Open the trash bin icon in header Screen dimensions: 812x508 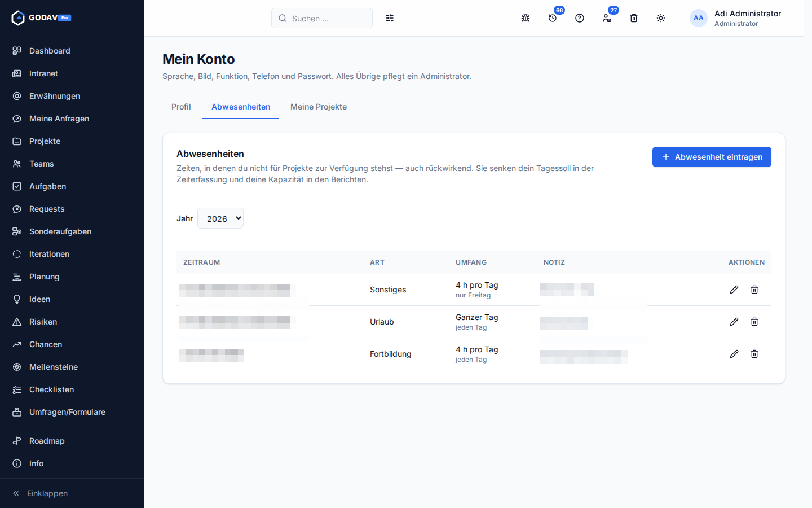634,18
